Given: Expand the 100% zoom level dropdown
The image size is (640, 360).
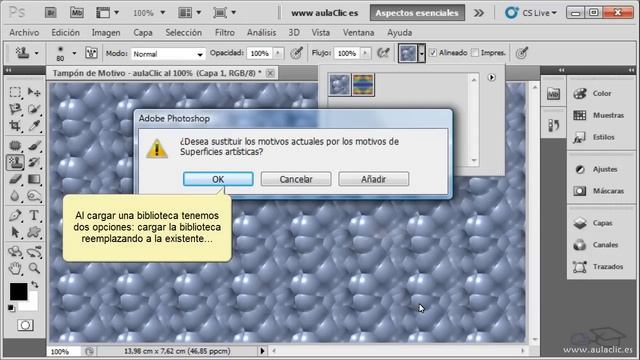Looking at the screenshot, I should (x=162, y=13).
